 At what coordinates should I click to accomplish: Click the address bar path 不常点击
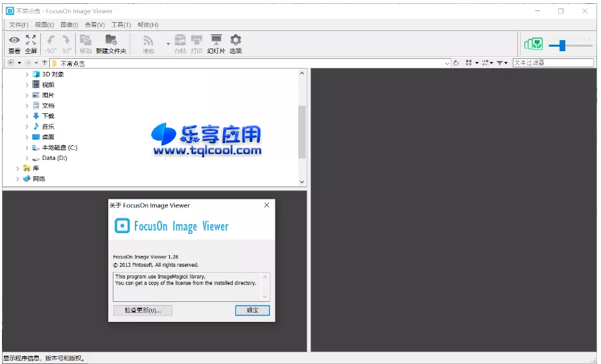tap(73, 63)
